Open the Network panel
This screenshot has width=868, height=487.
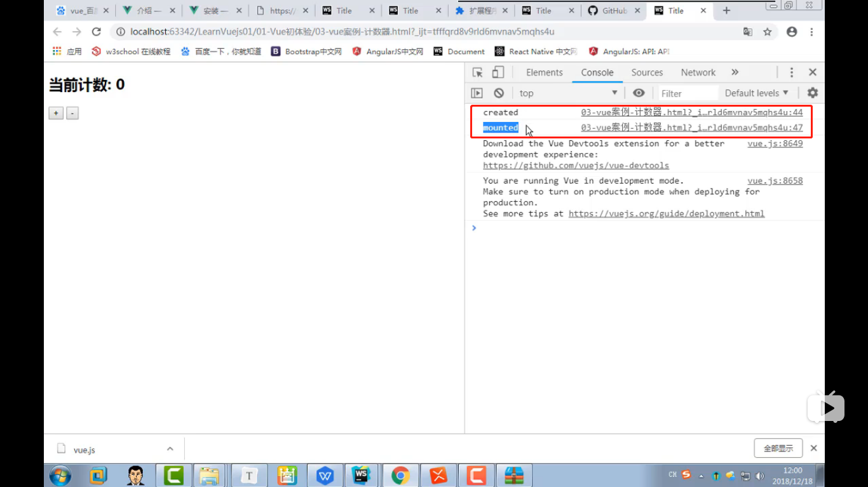click(698, 72)
